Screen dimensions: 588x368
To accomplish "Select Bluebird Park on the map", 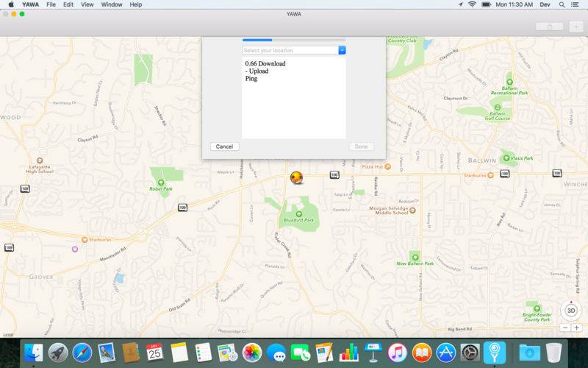I will point(299,214).
